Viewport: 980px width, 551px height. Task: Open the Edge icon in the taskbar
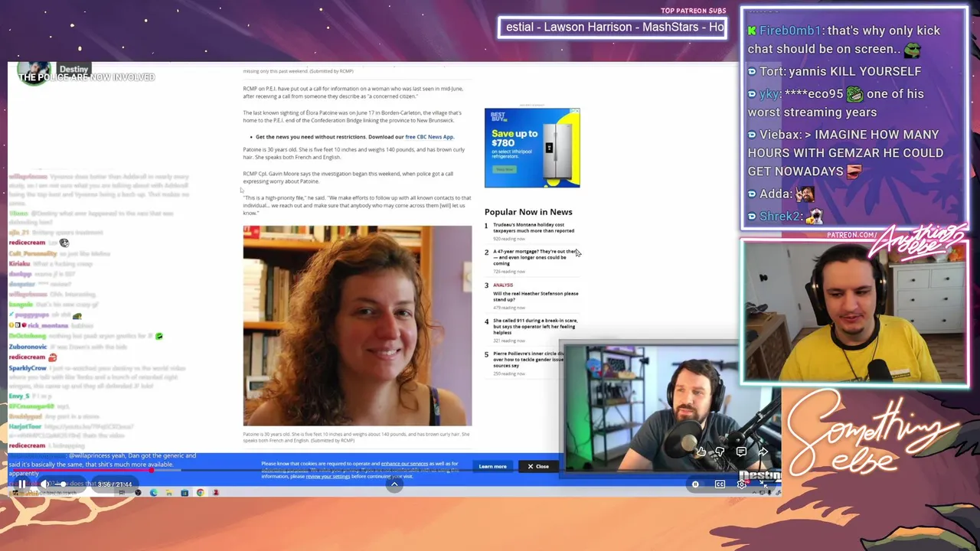[153, 493]
